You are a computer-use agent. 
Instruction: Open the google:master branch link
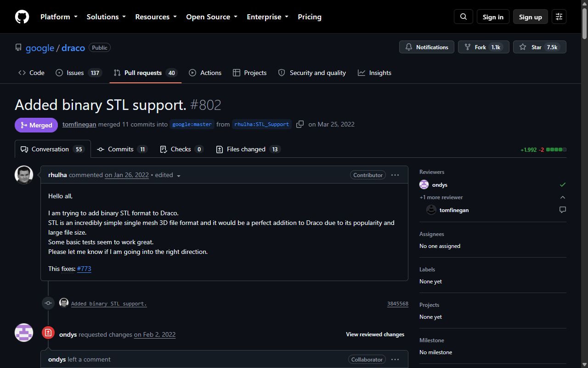click(192, 124)
